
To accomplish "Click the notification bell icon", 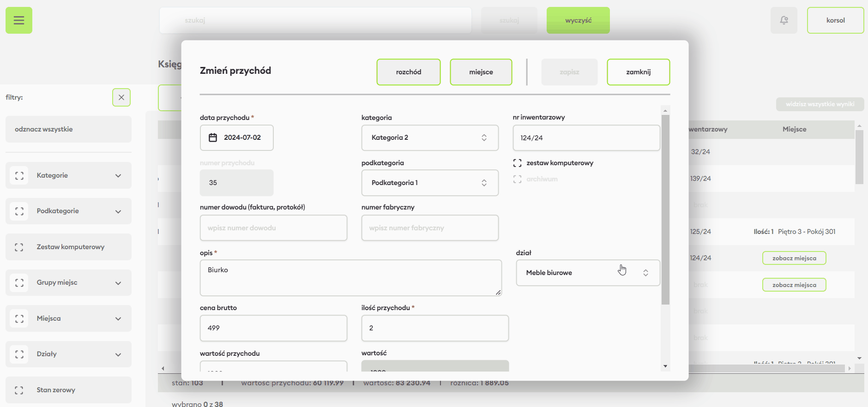I will pyautogui.click(x=784, y=20).
